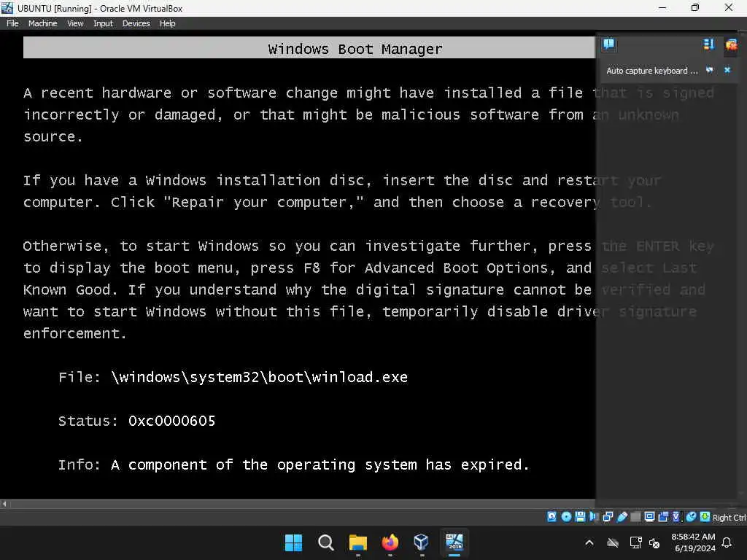747x560 pixels.
Task: Click the left arrow of the horizontal scrollbar
Action: [4, 504]
